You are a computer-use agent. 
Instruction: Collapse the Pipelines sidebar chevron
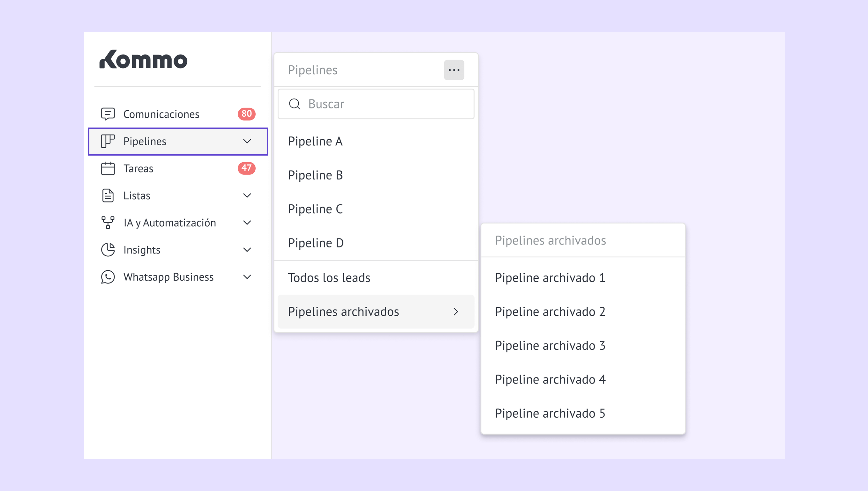point(247,141)
